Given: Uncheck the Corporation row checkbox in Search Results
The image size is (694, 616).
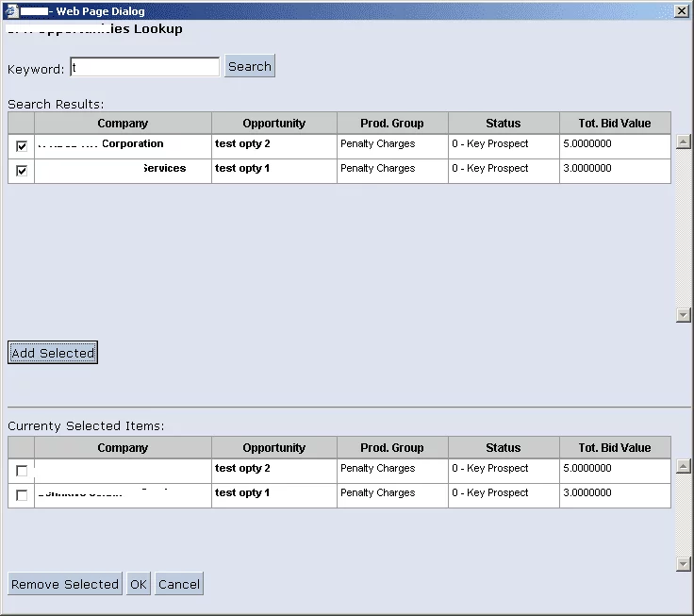Looking at the screenshot, I should click(x=22, y=146).
